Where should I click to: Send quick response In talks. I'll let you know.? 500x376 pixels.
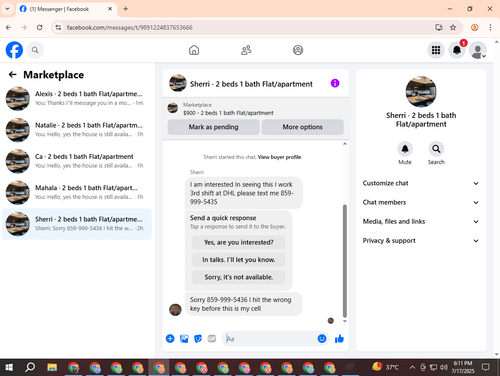[x=239, y=260]
